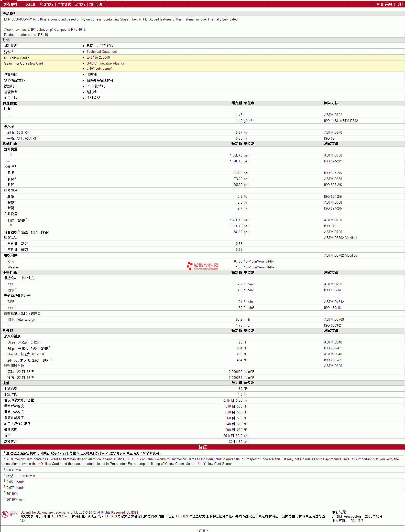
Task: Open the Technical Datasheet link
Action: (102, 52)
